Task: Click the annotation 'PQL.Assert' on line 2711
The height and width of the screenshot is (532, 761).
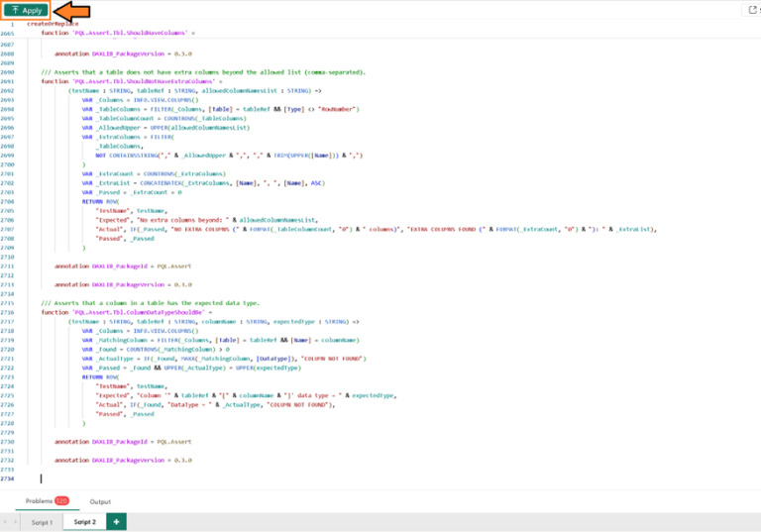Action: coord(174,266)
